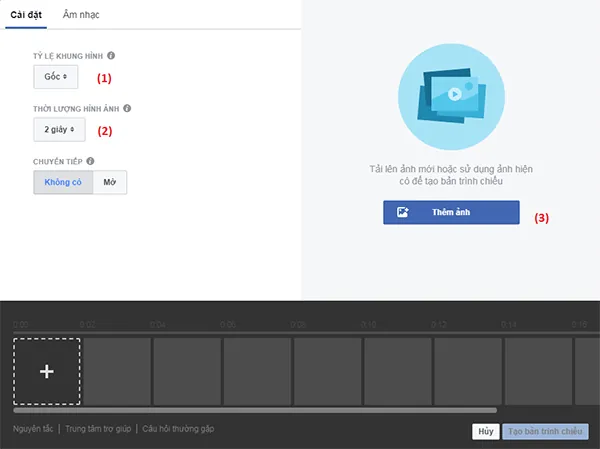Viewport: 600px width, 449px height.
Task: Click the horizontal timeline scrollbar
Action: click(x=255, y=410)
